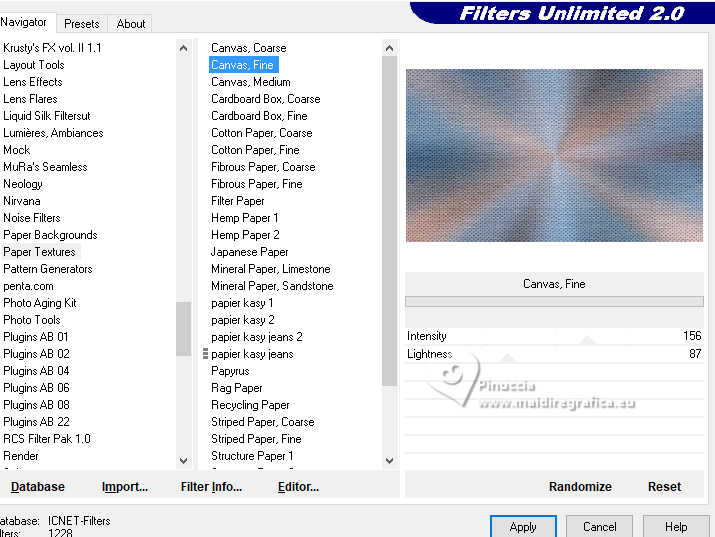Choose the Canvas, Medium filter
The image size is (715, 537).
(x=251, y=82)
